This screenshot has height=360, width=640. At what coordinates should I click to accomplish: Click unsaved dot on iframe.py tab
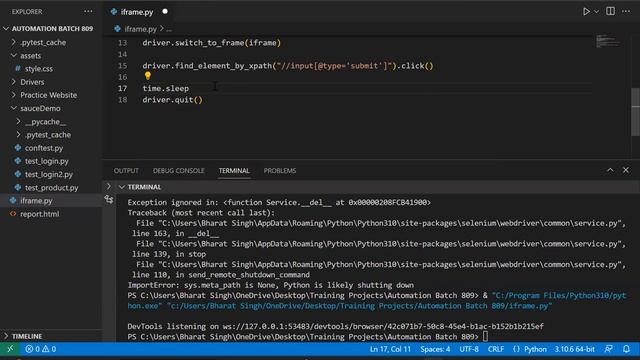tap(165, 11)
